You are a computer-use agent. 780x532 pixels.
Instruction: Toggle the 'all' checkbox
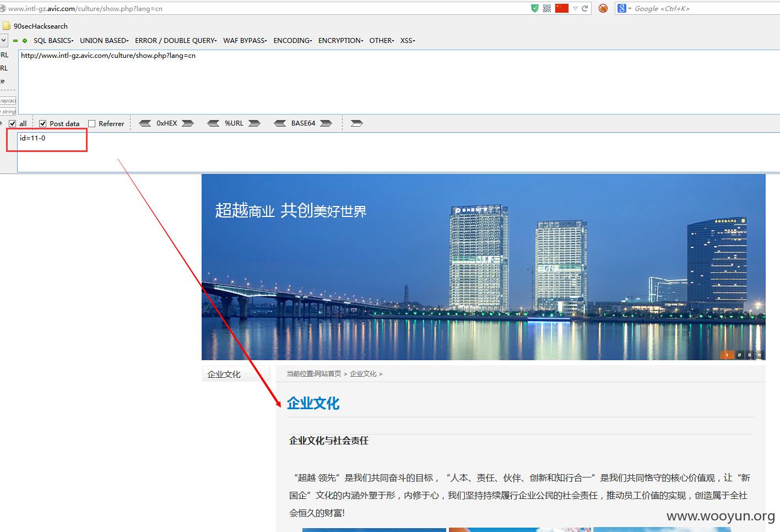(13, 124)
